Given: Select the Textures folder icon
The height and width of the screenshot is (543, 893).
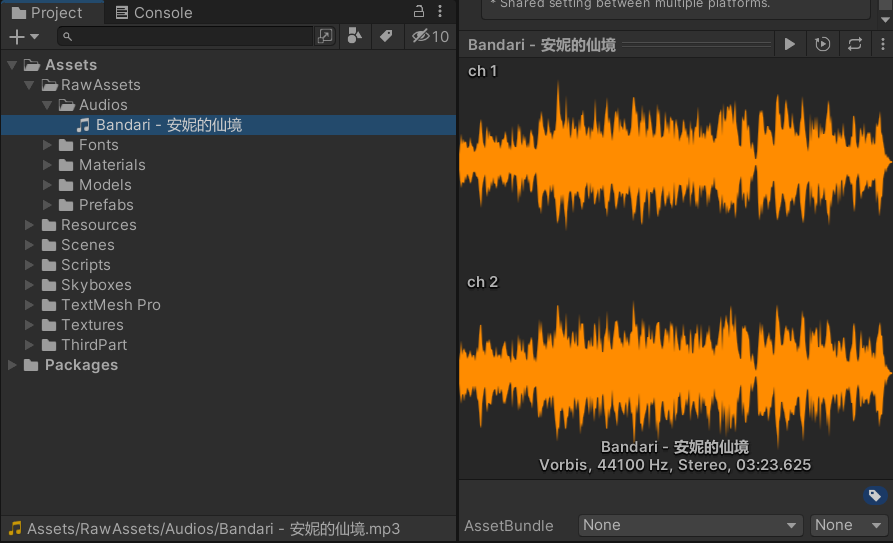Looking at the screenshot, I should pos(49,325).
